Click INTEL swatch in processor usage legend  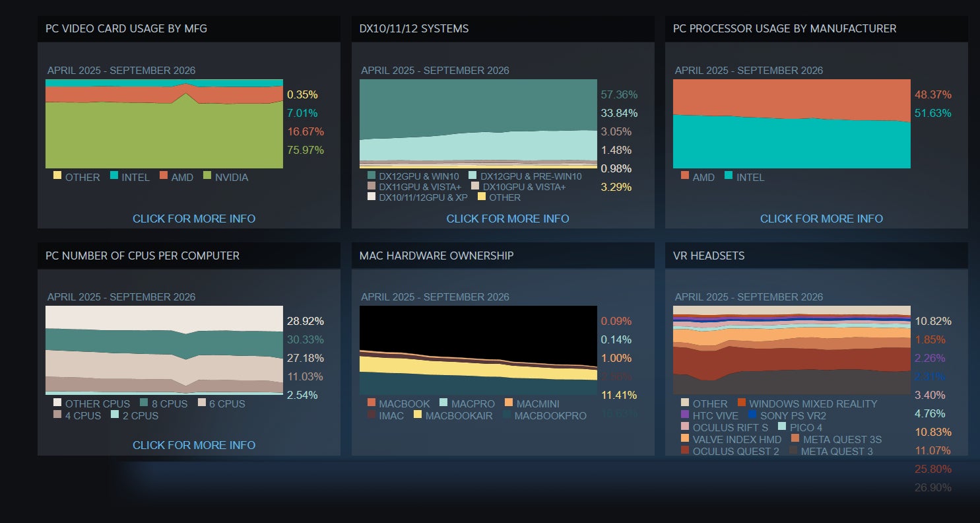(x=729, y=176)
